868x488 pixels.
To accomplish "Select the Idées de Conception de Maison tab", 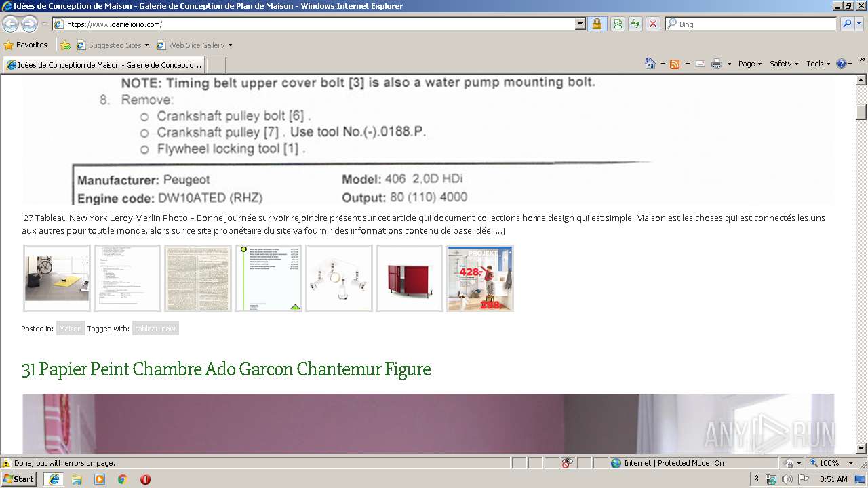I will point(104,65).
